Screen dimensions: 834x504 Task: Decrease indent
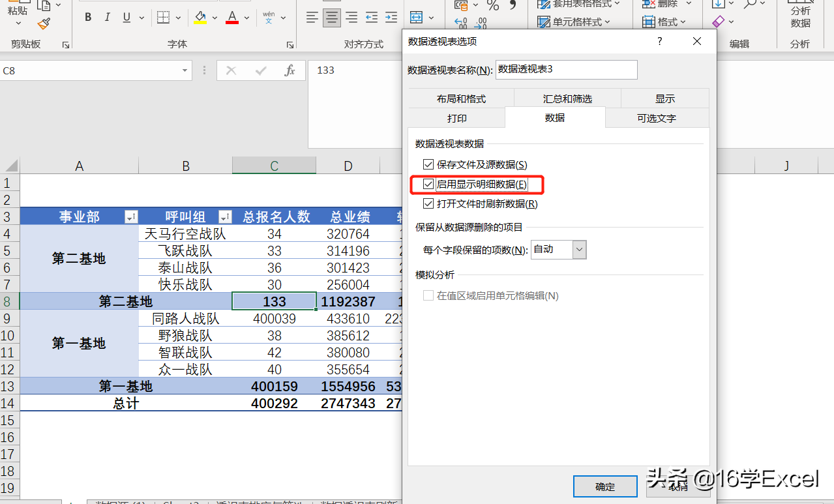[x=372, y=18]
